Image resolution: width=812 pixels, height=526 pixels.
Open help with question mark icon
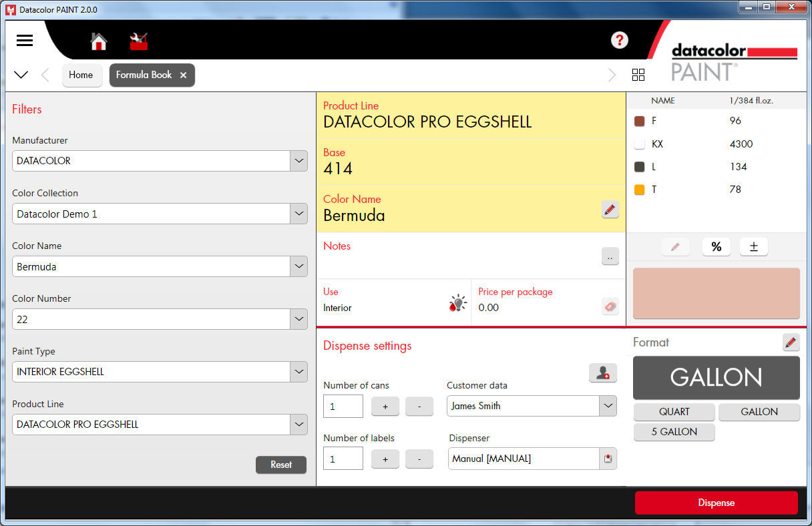pos(620,40)
